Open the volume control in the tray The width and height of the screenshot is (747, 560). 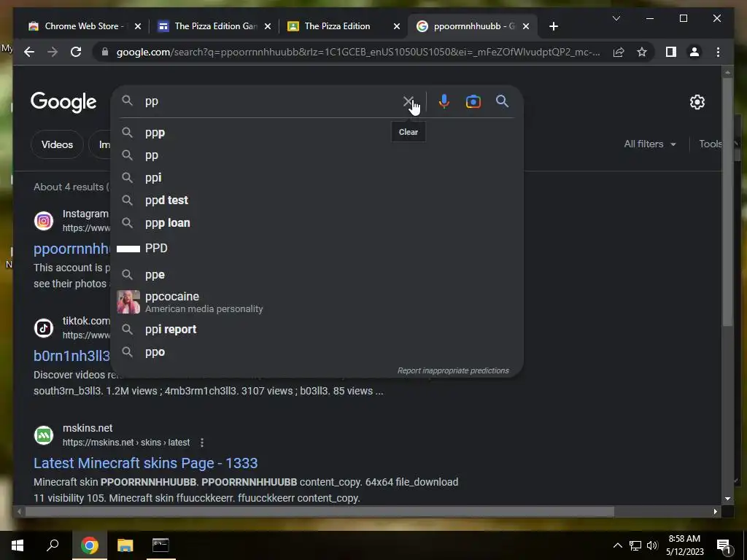tap(652, 545)
